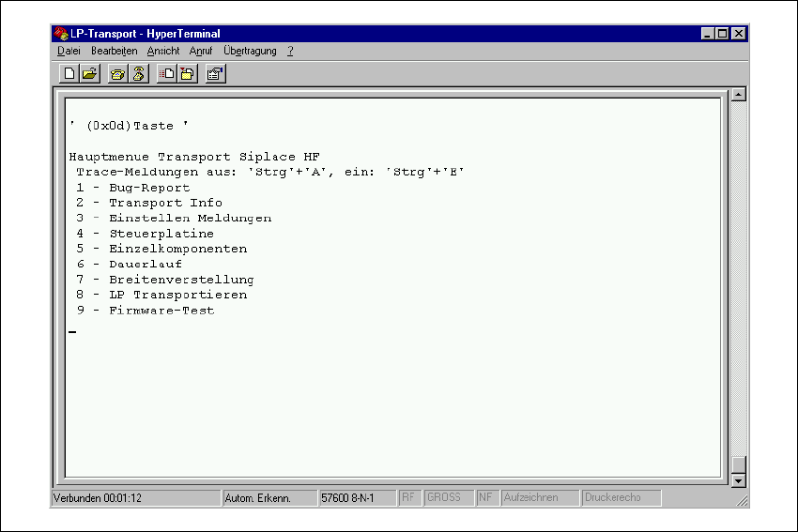The width and height of the screenshot is (798, 532).
Task: Click the Receive file toolbar icon
Action: 187,74
